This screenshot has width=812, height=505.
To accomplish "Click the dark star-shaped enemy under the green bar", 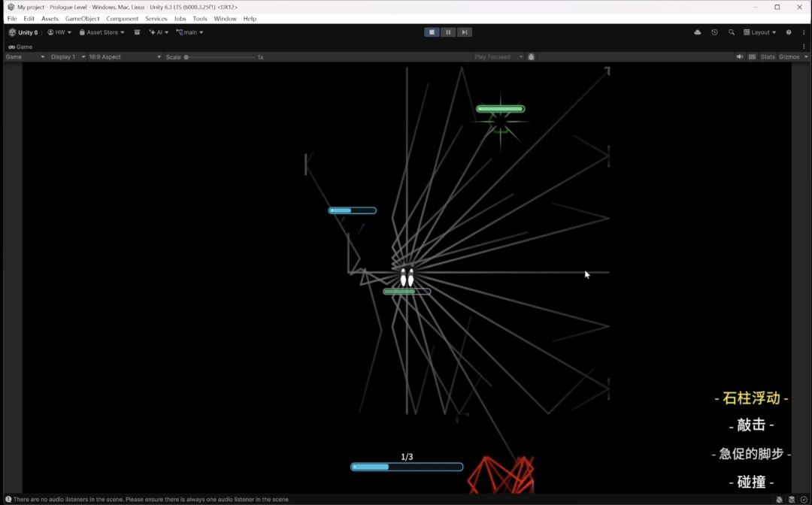I will tap(500, 122).
